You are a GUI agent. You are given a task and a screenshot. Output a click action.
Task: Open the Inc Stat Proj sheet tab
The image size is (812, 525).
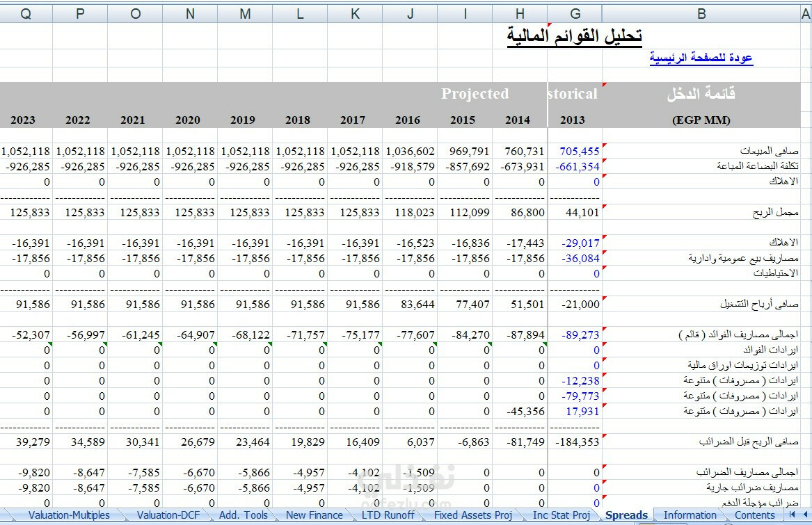pos(562,515)
